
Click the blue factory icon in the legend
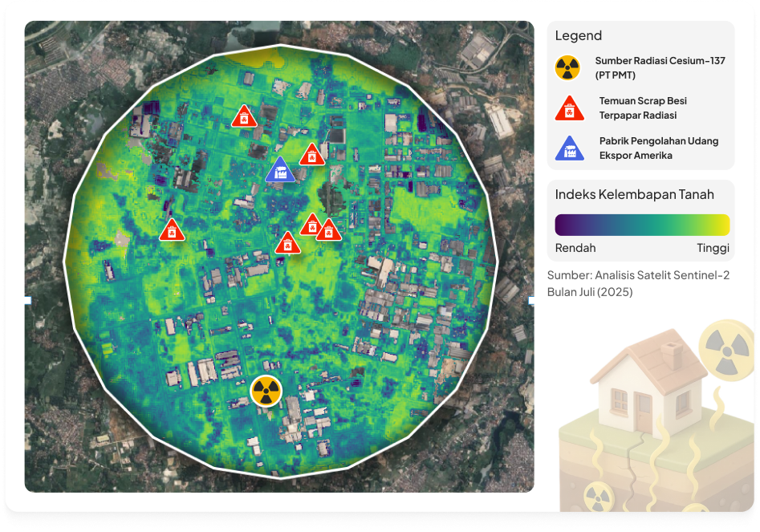568,148
